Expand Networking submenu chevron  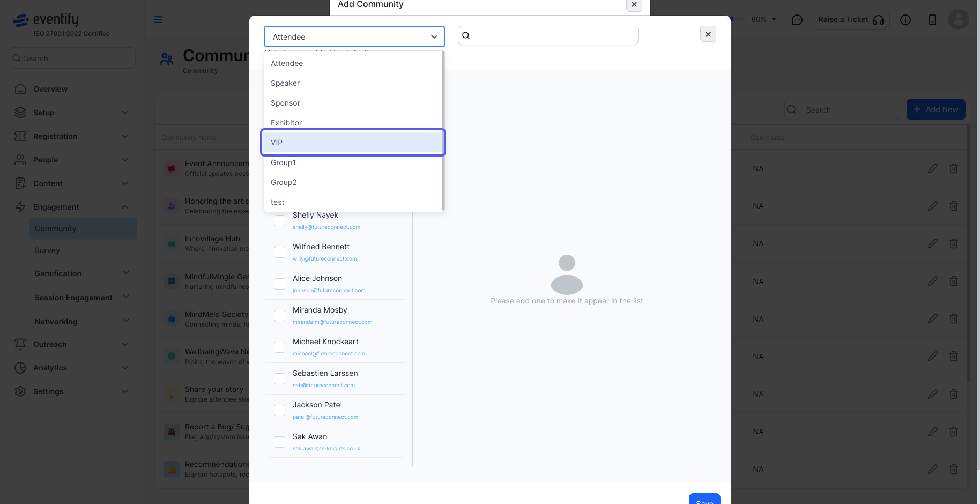(126, 321)
